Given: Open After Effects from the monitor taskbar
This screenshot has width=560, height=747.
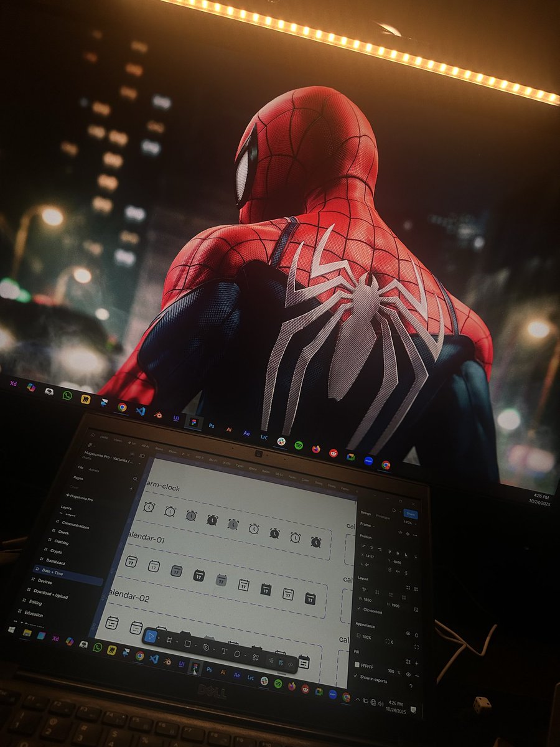Looking at the screenshot, I should pyautogui.click(x=246, y=434).
